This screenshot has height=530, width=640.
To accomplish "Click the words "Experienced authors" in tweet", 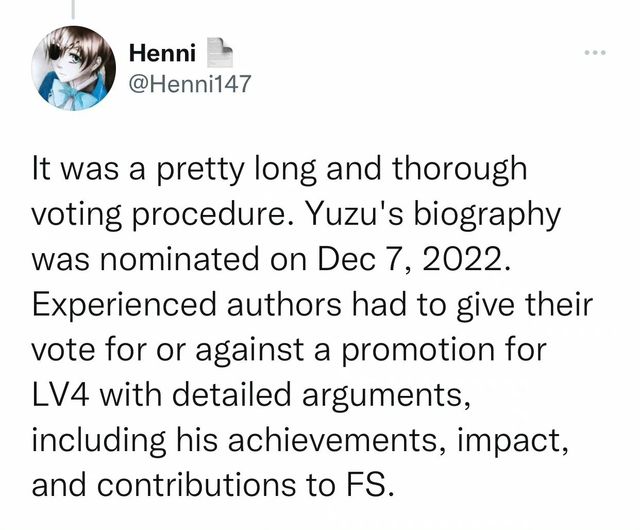I will (x=186, y=305).
